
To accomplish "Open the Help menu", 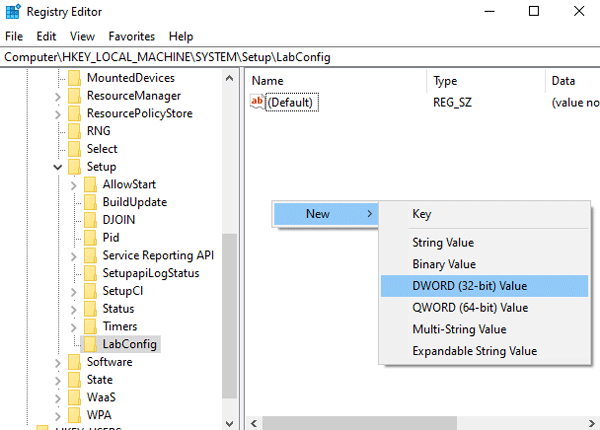I will point(181,36).
